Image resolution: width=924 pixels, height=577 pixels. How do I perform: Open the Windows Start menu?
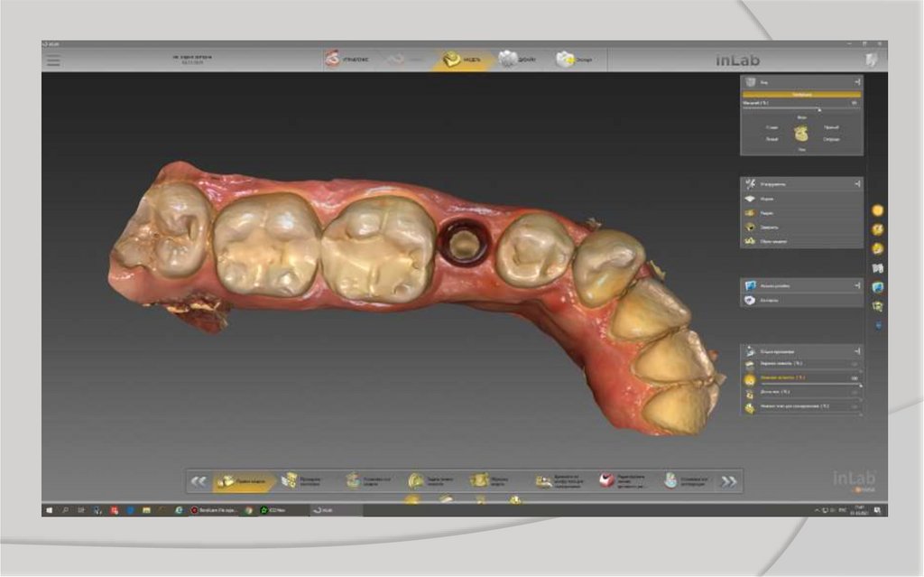[x=50, y=510]
